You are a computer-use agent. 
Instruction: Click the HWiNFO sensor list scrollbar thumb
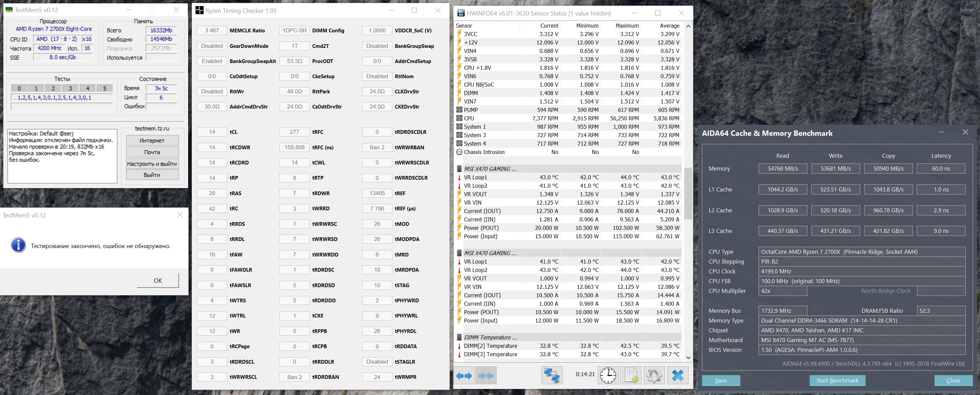point(688,193)
